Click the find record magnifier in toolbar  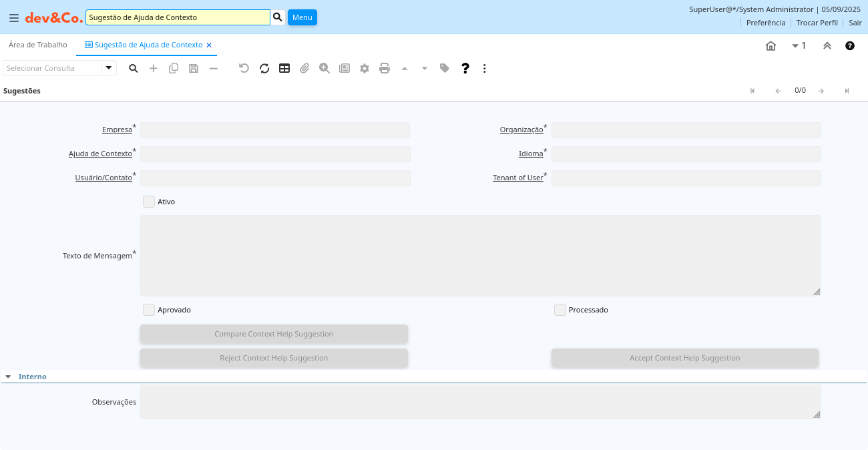(x=134, y=68)
